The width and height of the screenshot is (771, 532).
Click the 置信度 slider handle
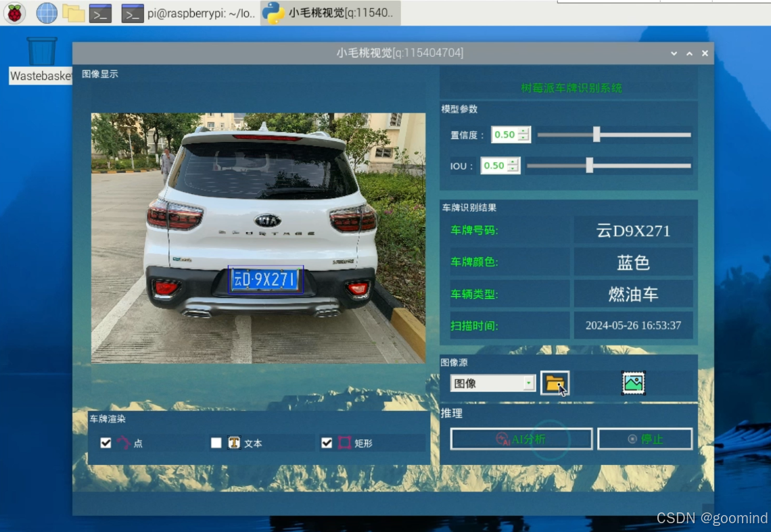[597, 135]
